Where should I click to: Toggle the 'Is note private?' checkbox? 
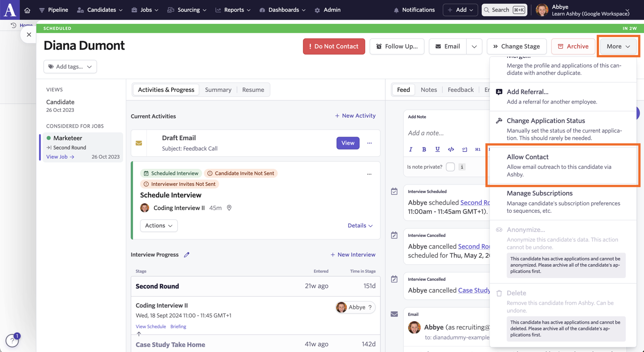tap(450, 167)
